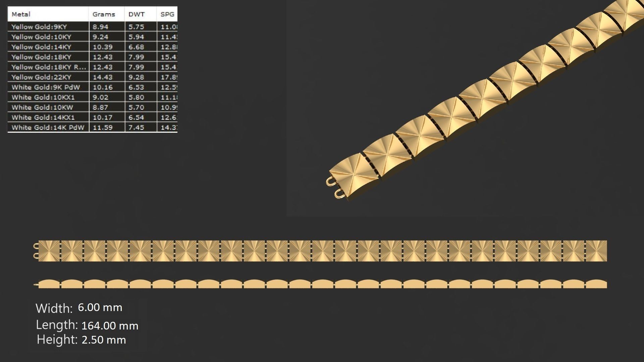The width and height of the screenshot is (644, 362).
Task: Click the 14.43 grams value
Action: coord(103,77)
